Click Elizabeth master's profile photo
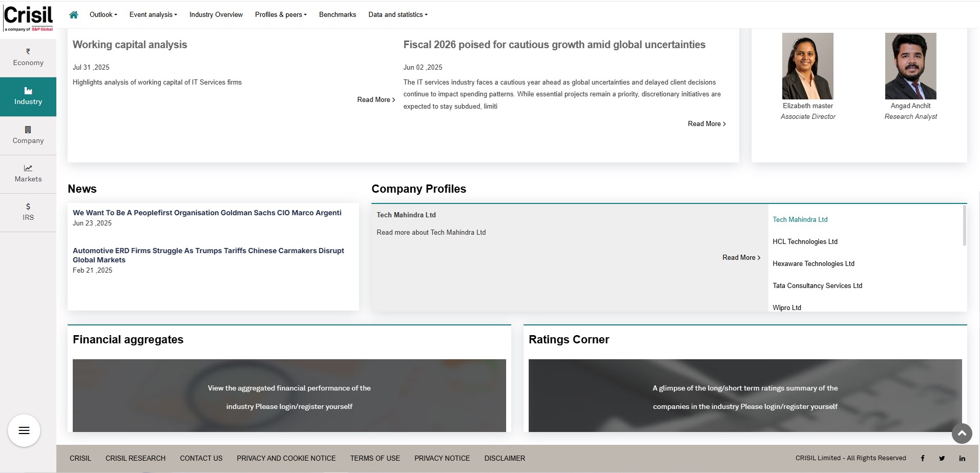This screenshot has width=980, height=473. coord(807,66)
